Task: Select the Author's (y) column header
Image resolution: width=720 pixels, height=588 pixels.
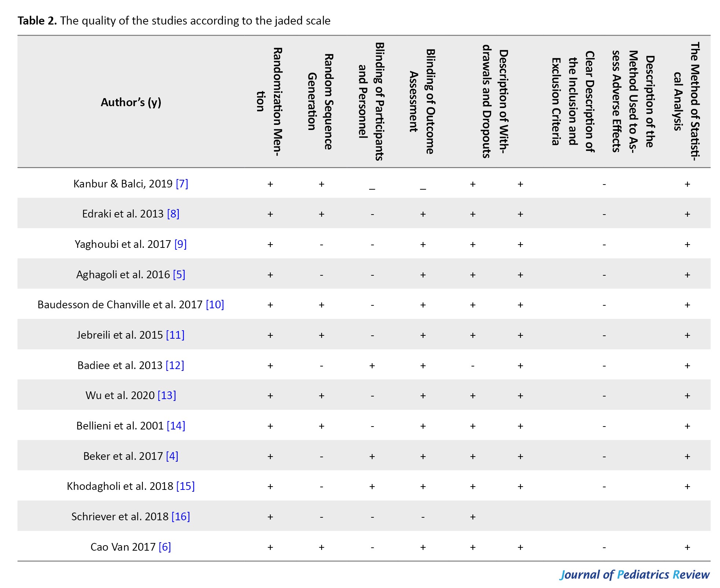Action: (x=131, y=102)
